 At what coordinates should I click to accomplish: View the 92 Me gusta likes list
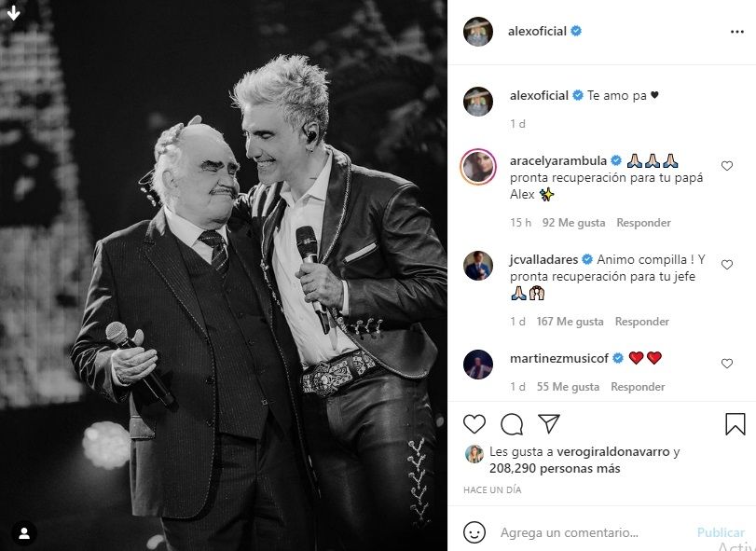(573, 223)
